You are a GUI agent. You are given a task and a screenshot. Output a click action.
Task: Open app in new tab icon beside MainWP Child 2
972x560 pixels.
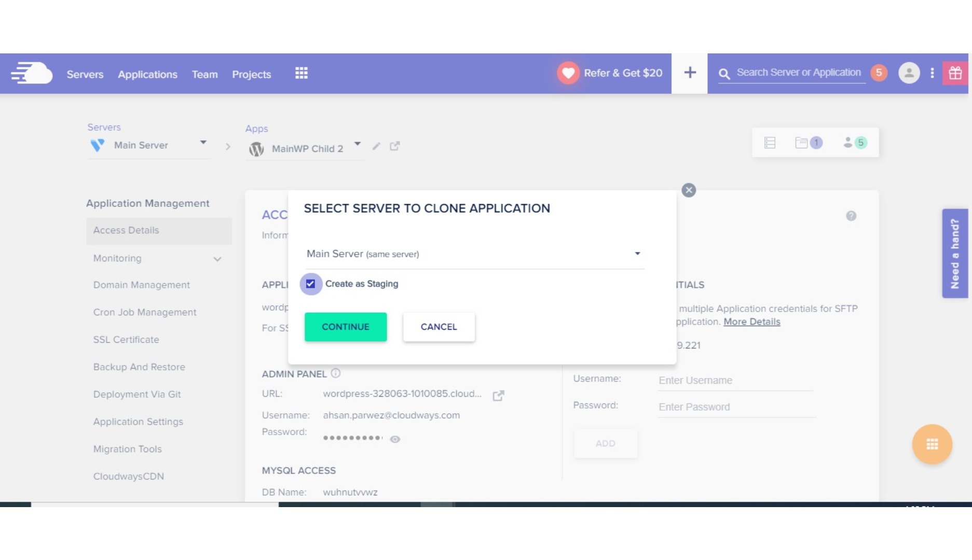click(395, 146)
